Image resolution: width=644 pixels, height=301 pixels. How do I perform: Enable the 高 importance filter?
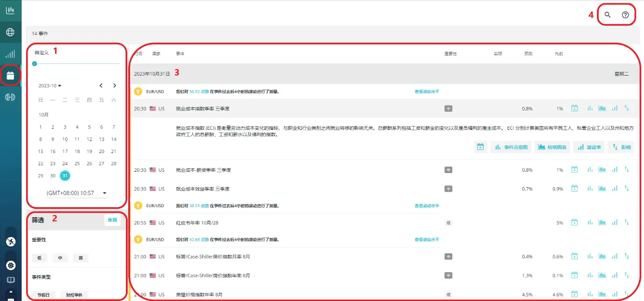point(80,258)
